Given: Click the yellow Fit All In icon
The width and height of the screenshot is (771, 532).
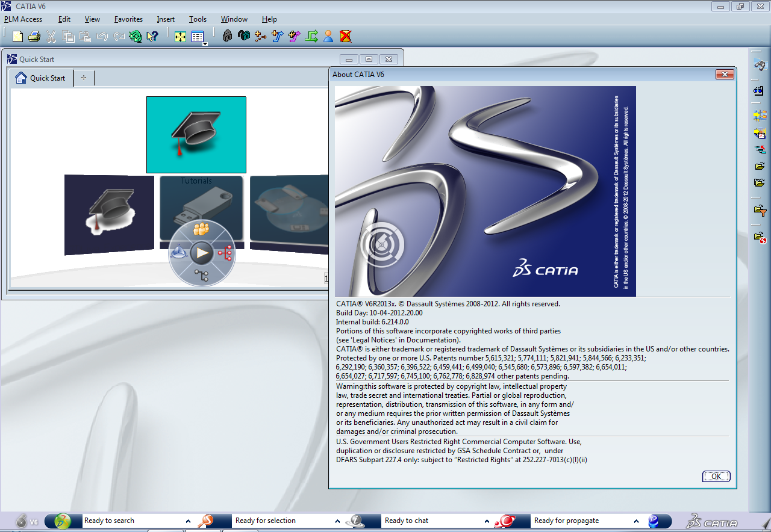Looking at the screenshot, I should coord(180,36).
